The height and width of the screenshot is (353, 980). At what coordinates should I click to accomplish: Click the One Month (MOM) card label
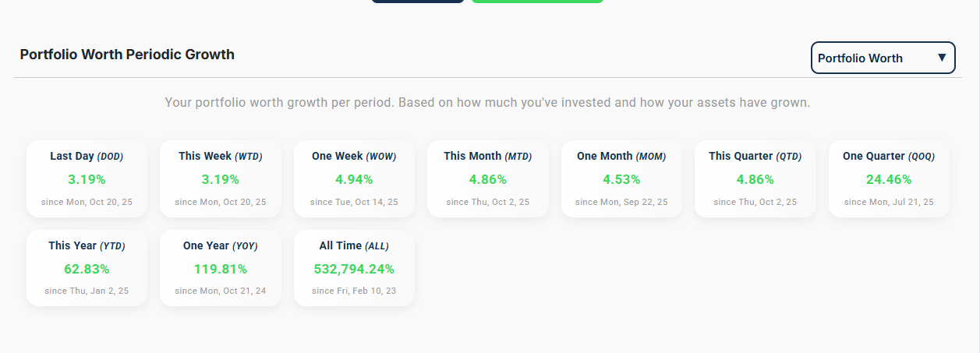coord(621,156)
